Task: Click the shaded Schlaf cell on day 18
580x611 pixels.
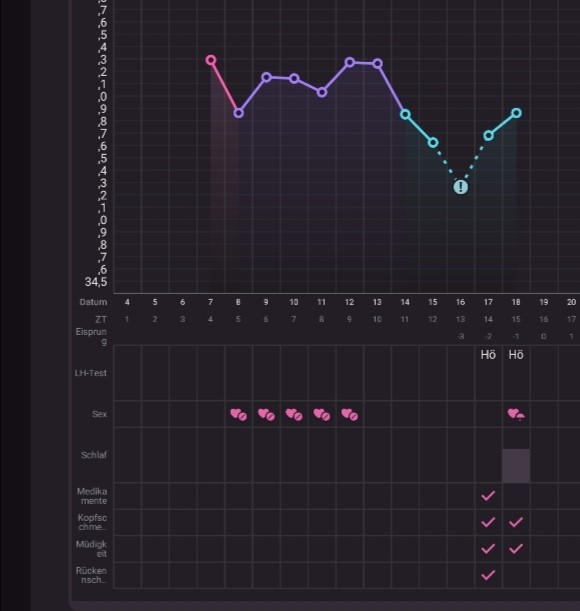Action: pyautogui.click(x=516, y=466)
